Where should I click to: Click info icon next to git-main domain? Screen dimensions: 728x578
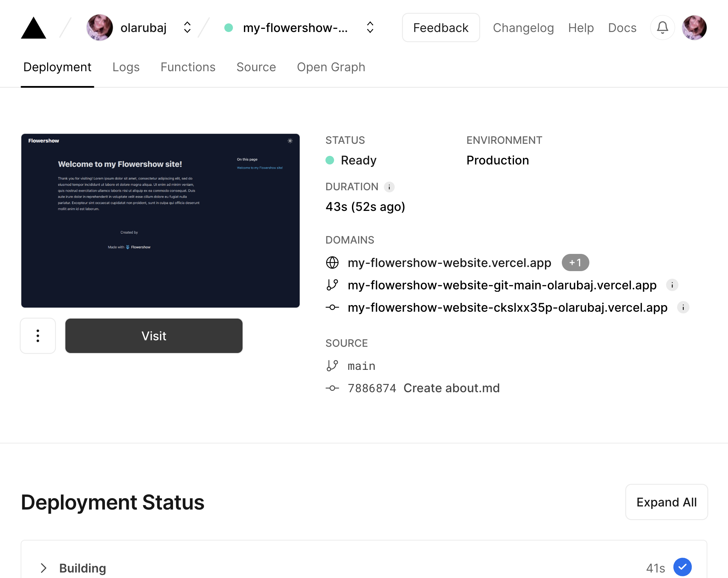click(672, 285)
